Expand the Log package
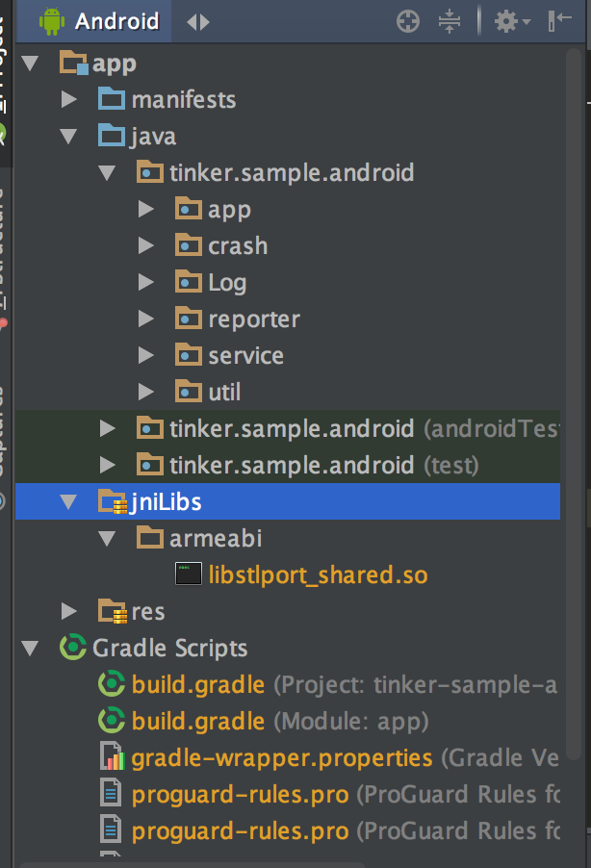 point(146,282)
